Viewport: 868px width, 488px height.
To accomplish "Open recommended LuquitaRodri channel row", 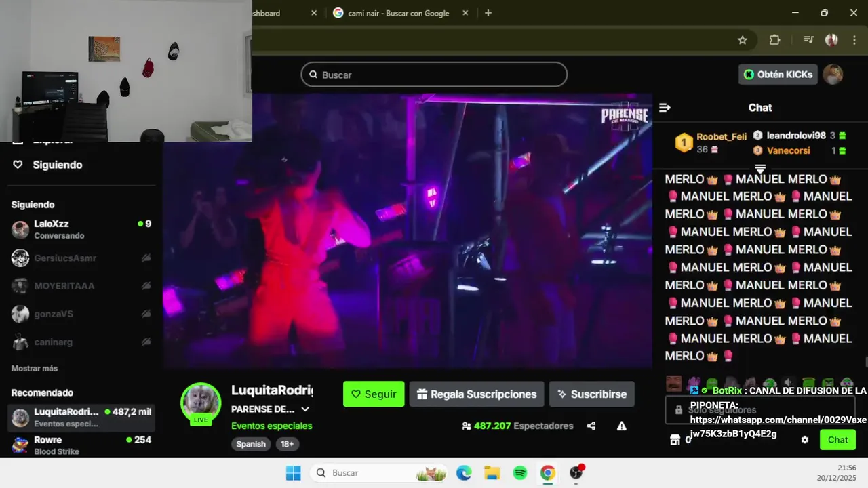I will point(81,418).
